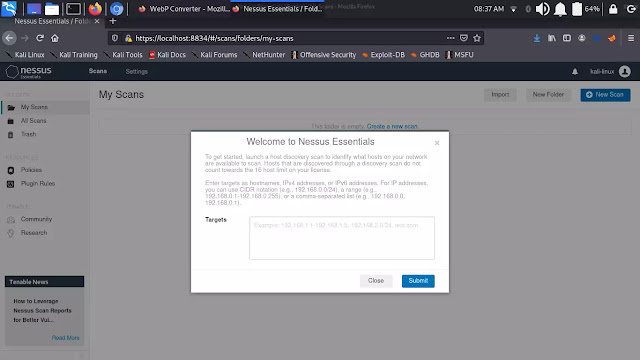Open the notifications bell in system tray

[x=560, y=9]
